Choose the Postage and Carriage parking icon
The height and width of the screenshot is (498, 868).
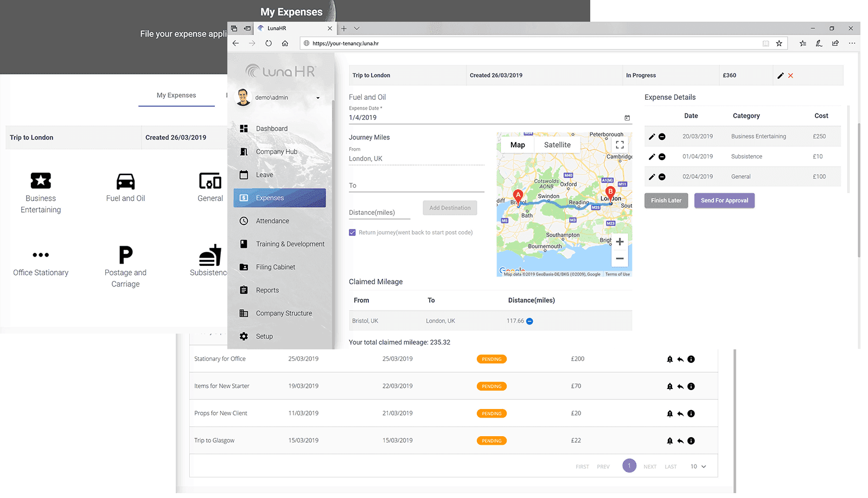(x=125, y=254)
